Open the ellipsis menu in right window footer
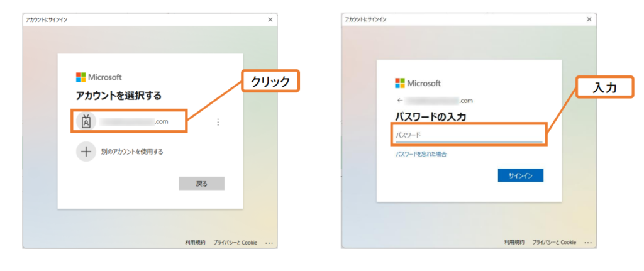 (588, 243)
